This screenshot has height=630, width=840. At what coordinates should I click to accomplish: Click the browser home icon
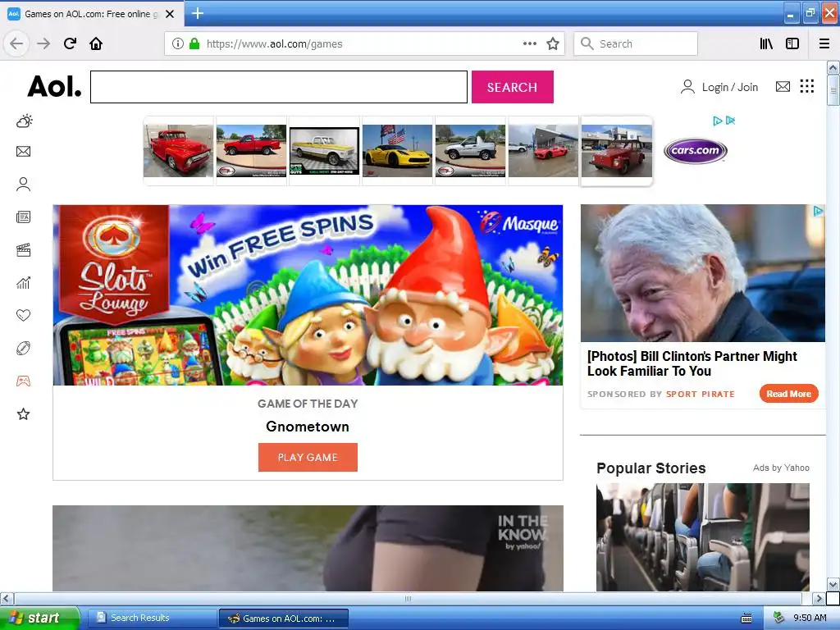tap(96, 43)
